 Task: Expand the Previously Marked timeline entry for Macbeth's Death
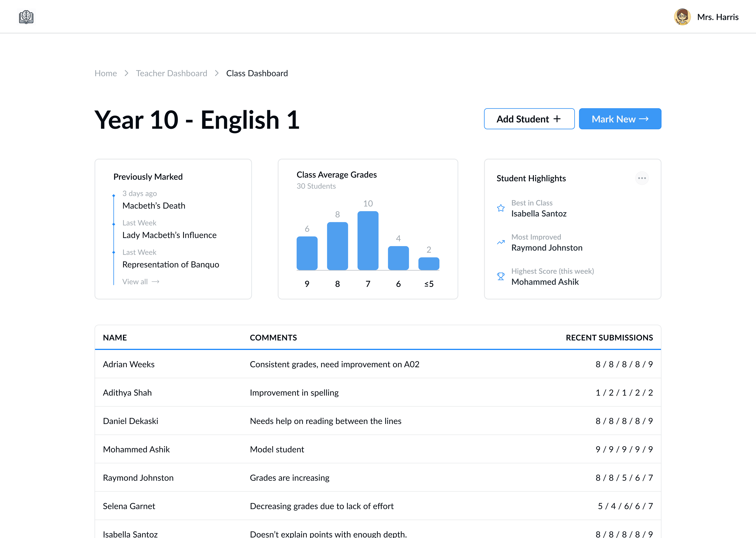click(154, 205)
